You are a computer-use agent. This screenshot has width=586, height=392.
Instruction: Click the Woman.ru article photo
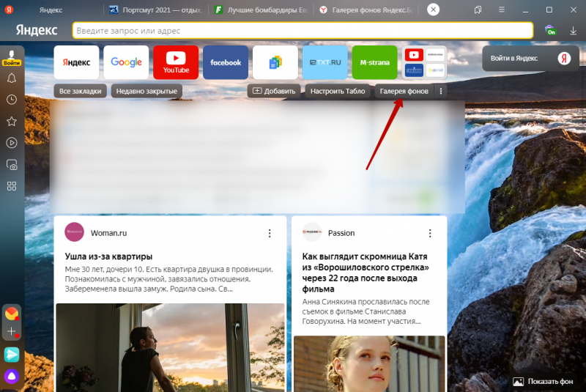point(170,347)
